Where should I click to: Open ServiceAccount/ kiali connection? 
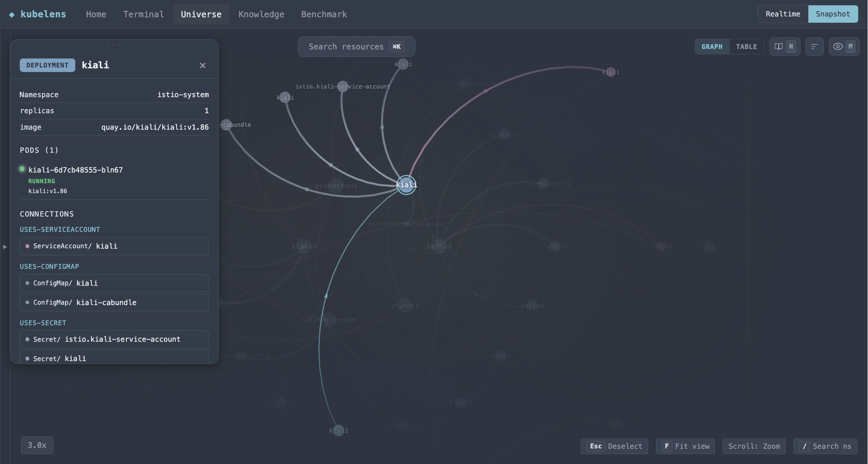[x=114, y=246]
